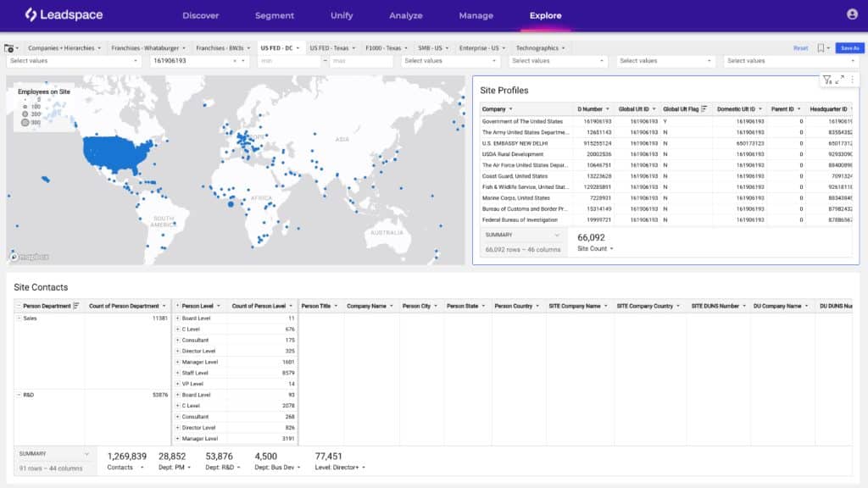Image resolution: width=868 pixels, height=488 pixels.
Task: Collapse the R&D department group
Action: 19,395
